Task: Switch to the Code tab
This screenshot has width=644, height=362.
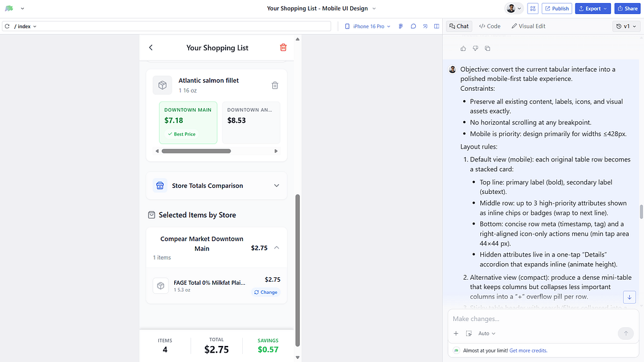Action: 489,26
